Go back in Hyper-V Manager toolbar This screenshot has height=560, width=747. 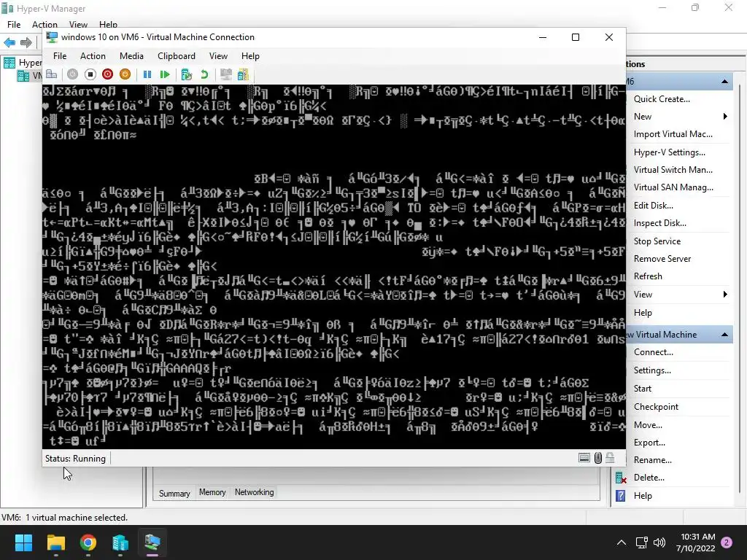(x=9, y=42)
